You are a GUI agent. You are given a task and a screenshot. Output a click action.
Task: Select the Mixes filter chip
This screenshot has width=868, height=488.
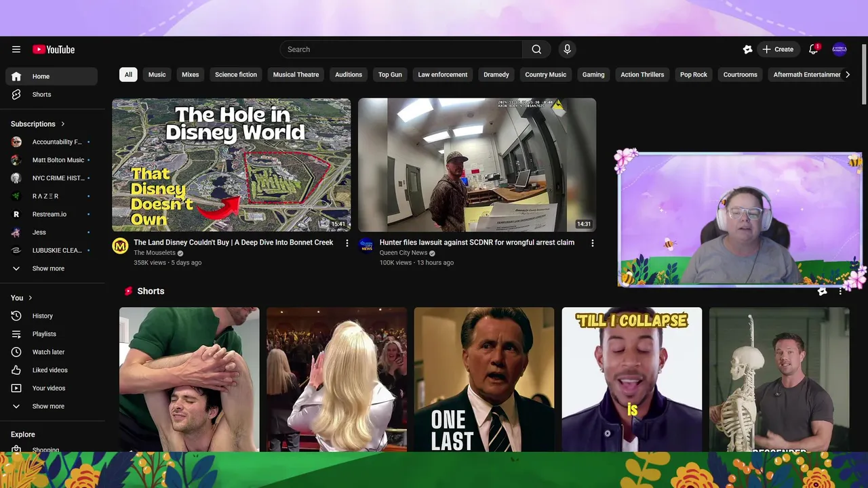(x=191, y=75)
